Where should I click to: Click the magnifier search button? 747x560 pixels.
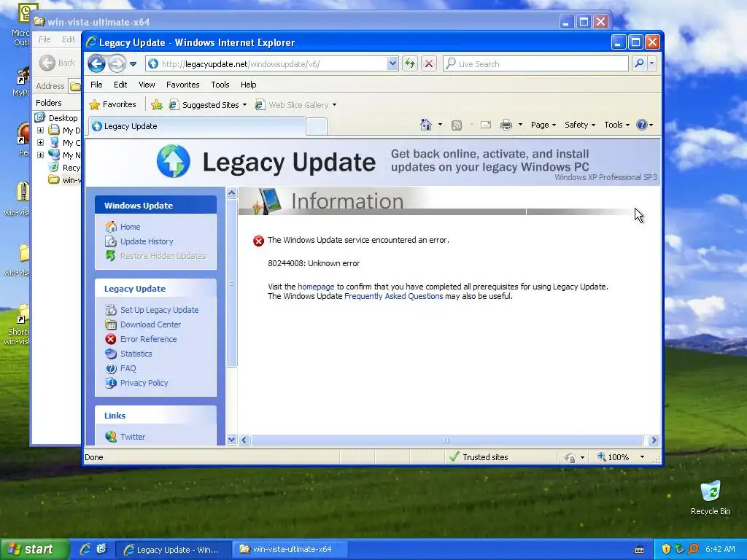click(x=639, y=64)
